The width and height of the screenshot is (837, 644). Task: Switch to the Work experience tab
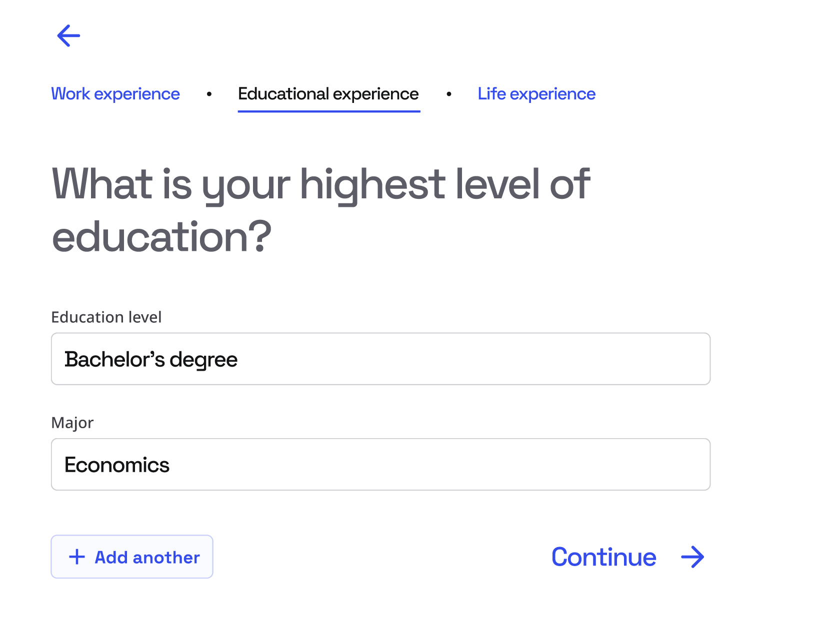click(115, 94)
